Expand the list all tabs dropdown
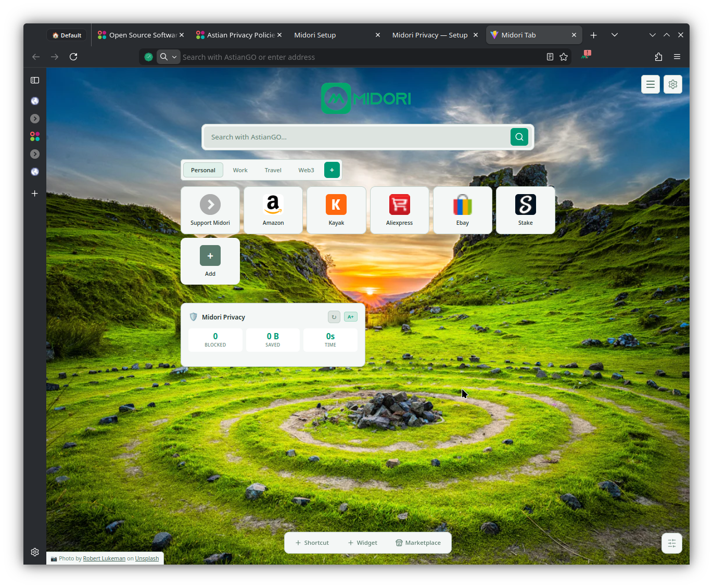Viewport: 713px width, 588px height. tap(615, 35)
